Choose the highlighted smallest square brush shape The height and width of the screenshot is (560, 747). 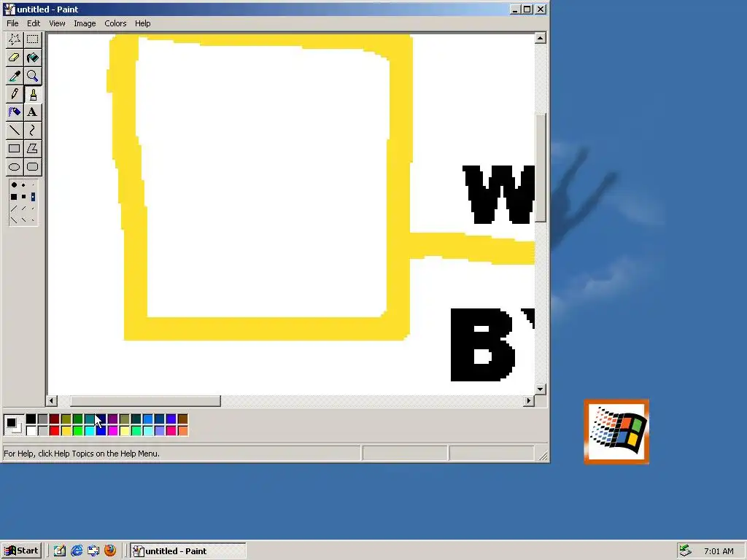point(33,197)
